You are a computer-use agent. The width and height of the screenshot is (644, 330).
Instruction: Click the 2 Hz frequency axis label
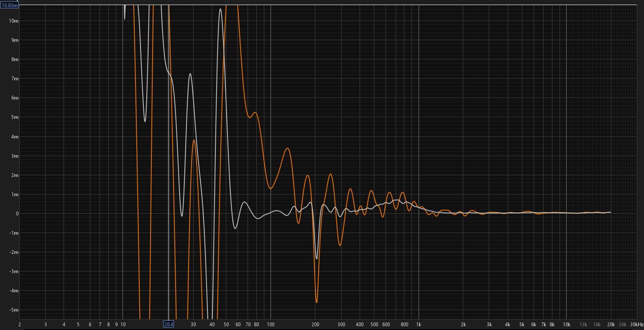(20, 325)
